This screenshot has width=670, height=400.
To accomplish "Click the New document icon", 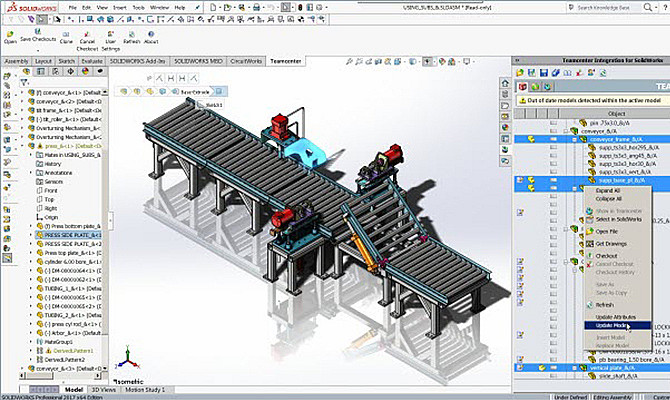I will (x=213, y=7).
